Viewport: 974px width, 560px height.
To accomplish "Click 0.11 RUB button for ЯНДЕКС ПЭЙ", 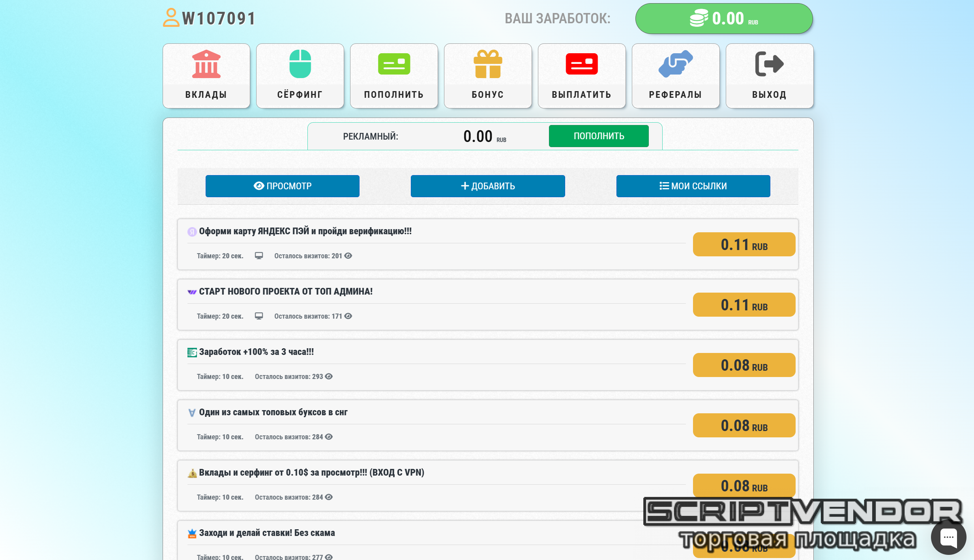I will [x=744, y=245].
